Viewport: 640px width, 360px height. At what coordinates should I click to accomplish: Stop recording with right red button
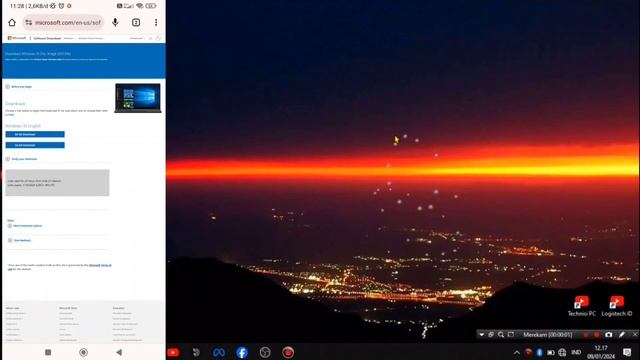pos(597,335)
